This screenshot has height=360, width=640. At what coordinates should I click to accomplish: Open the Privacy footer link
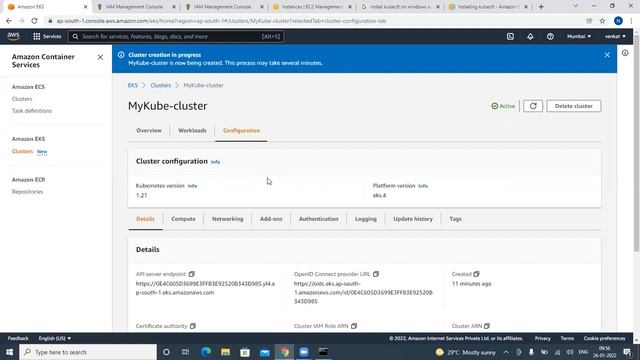pyautogui.click(x=542, y=338)
